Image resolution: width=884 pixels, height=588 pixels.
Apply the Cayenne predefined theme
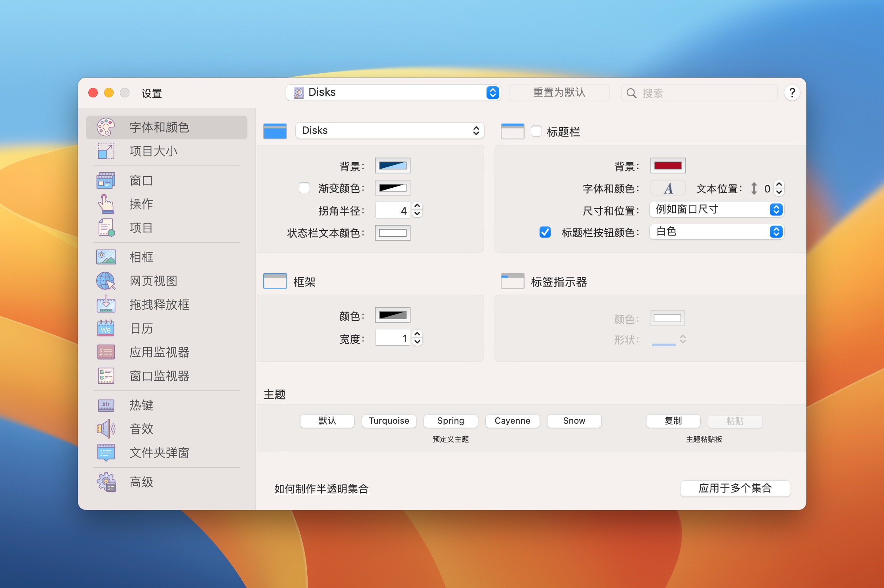point(512,421)
